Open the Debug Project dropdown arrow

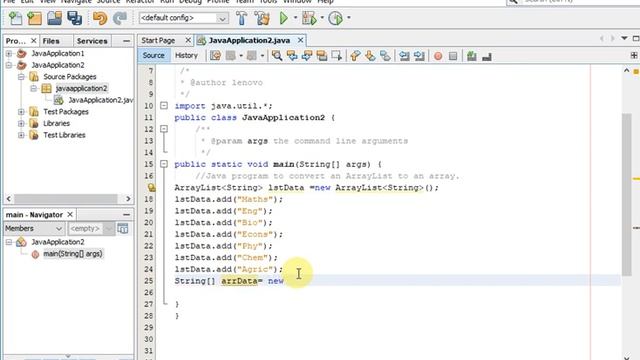322,18
